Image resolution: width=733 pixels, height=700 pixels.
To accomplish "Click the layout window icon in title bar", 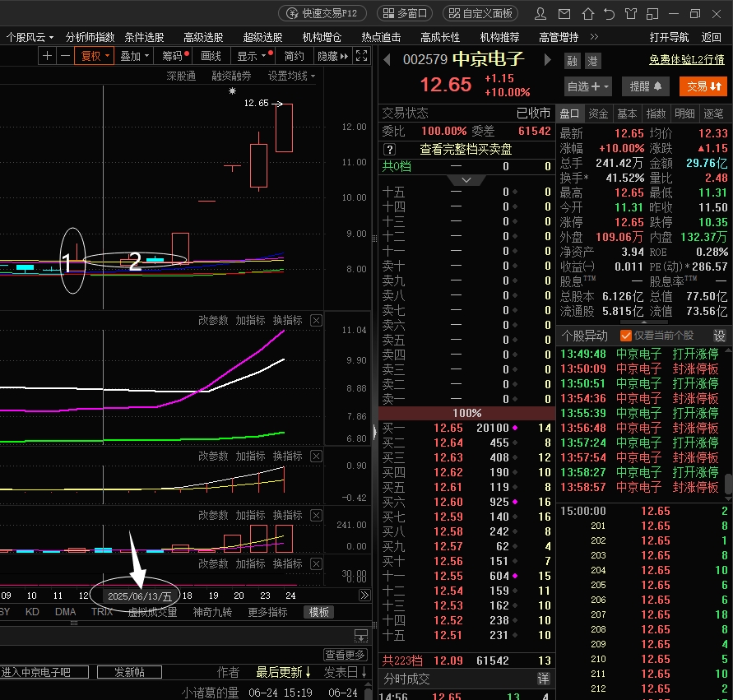I will click(652, 13).
